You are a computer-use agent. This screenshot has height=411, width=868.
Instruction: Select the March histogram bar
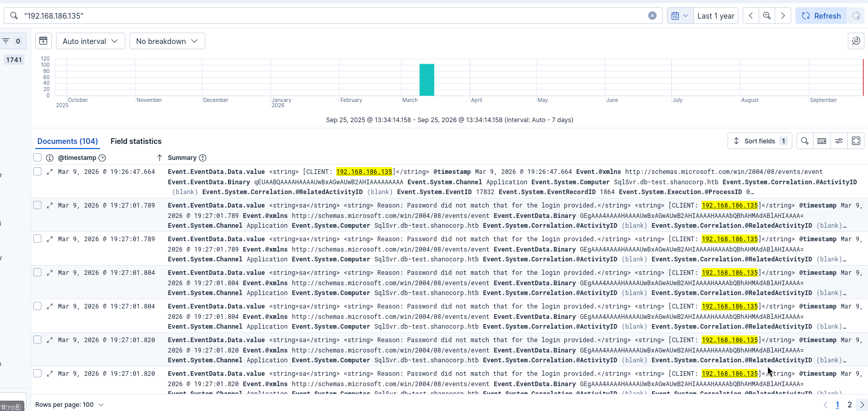[x=426, y=80]
